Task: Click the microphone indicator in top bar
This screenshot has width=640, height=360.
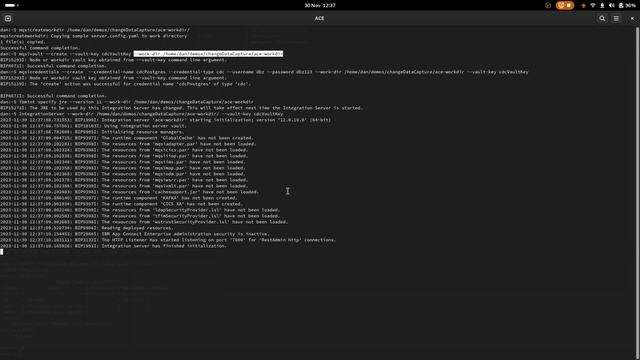Action: point(602,5)
